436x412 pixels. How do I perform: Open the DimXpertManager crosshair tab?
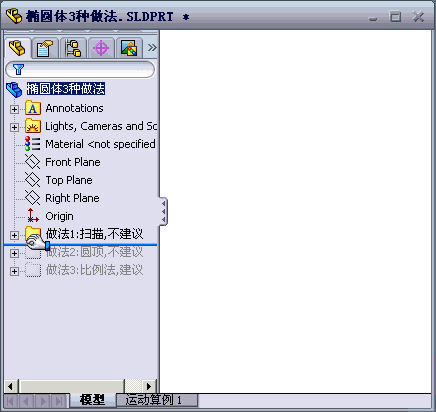[101, 48]
